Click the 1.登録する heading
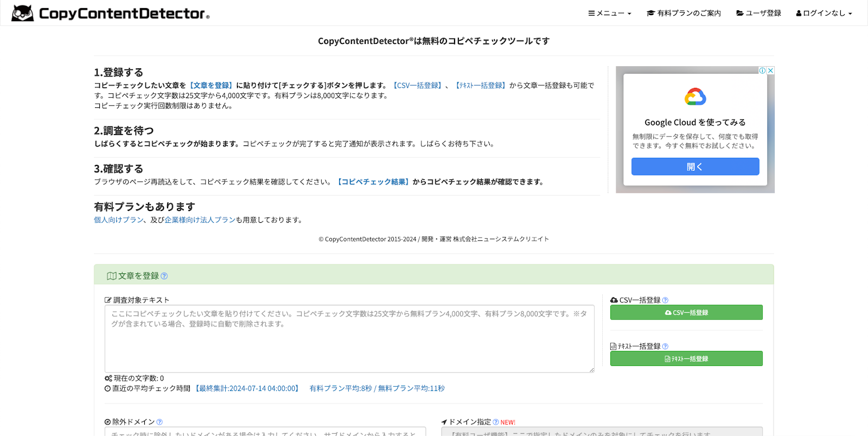Viewport: 868px width, 436px height. 119,72
